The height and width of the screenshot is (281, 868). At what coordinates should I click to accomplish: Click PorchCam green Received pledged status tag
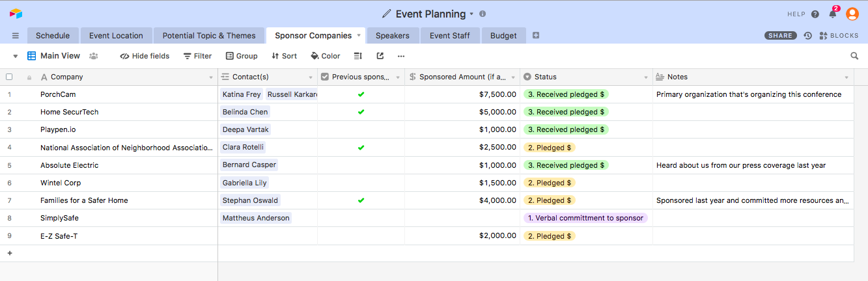pyautogui.click(x=566, y=94)
